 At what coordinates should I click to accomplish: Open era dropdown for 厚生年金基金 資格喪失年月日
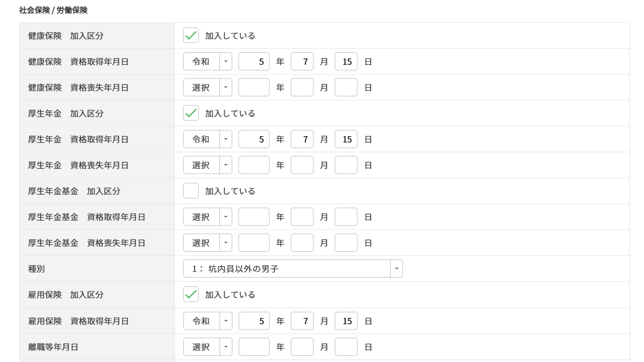(x=207, y=243)
